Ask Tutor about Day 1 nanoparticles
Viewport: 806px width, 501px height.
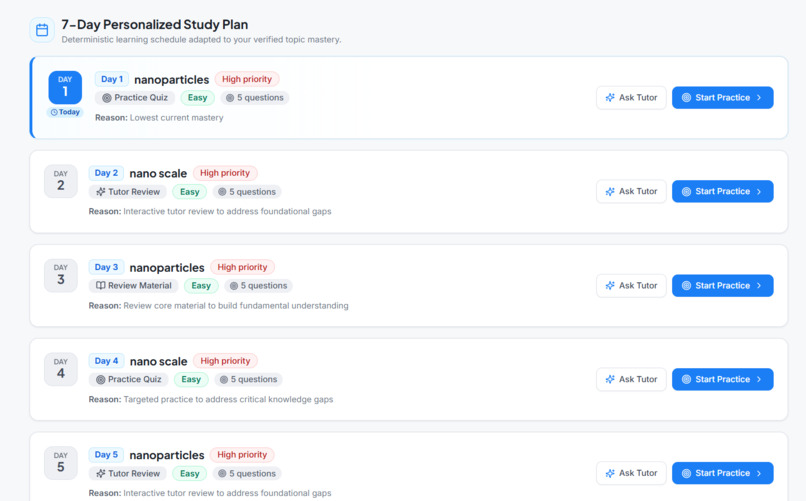point(631,98)
